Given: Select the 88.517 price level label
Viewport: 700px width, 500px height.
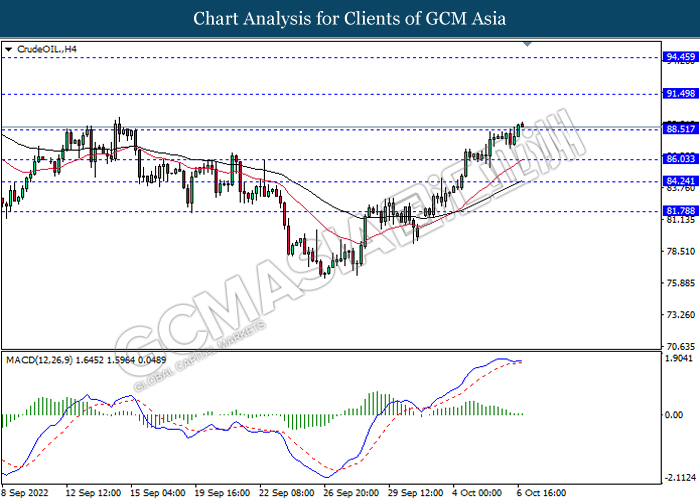Looking at the screenshot, I should pos(680,129).
